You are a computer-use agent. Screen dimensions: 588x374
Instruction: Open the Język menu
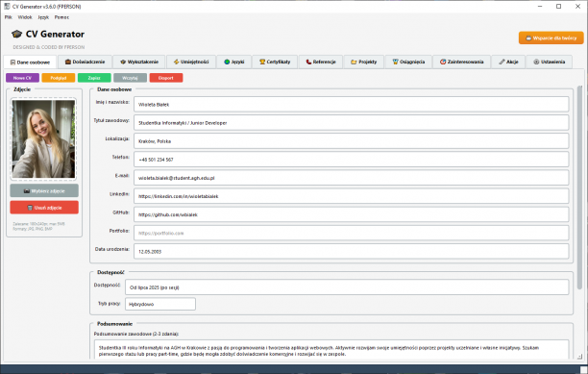[x=43, y=17]
